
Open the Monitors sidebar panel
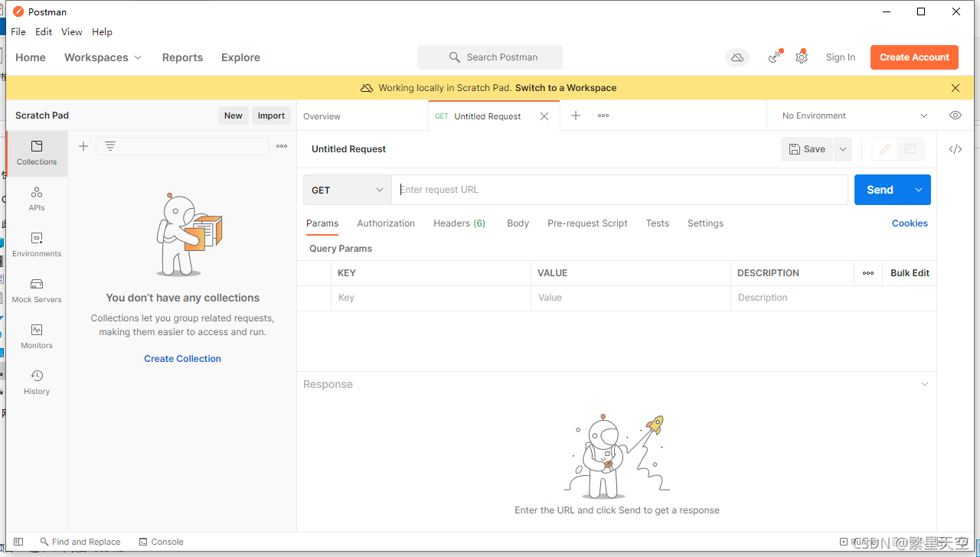click(x=37, y=337)
